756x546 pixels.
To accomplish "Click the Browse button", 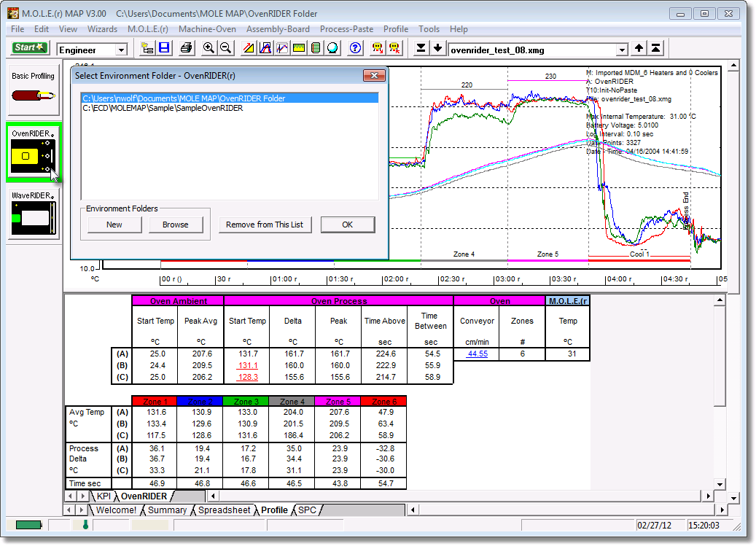I will pos(176,225).
